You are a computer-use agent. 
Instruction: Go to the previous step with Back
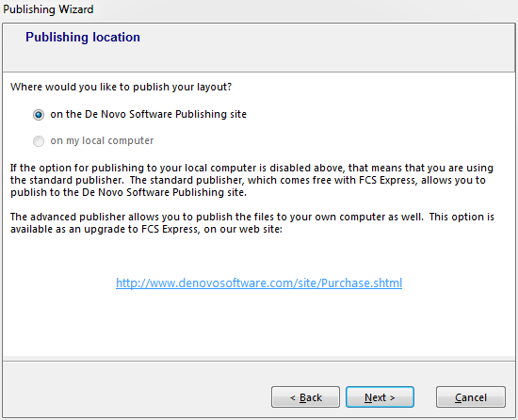pos(305,396)
